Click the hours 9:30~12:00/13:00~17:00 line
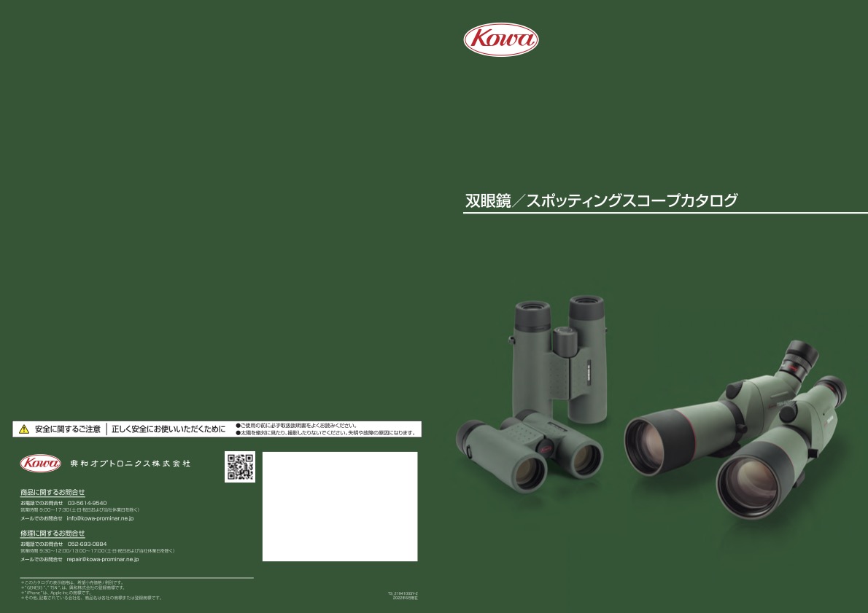This screenshot has height=613, width=868. point(98,551)
